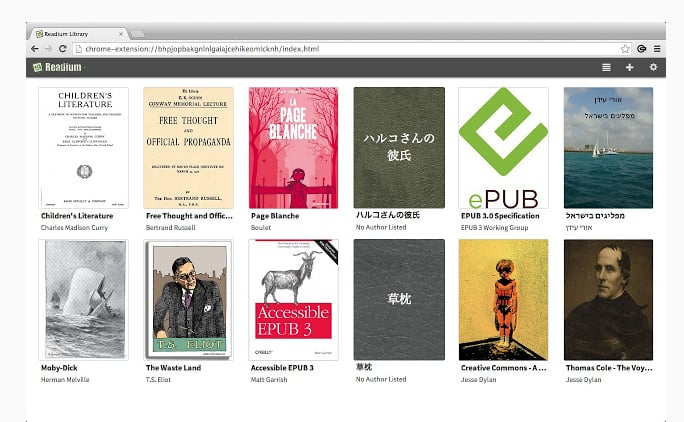Click The Waste Land title link
Image resolution: width=684 pixels, height=422 pixels.
(173, 368)
